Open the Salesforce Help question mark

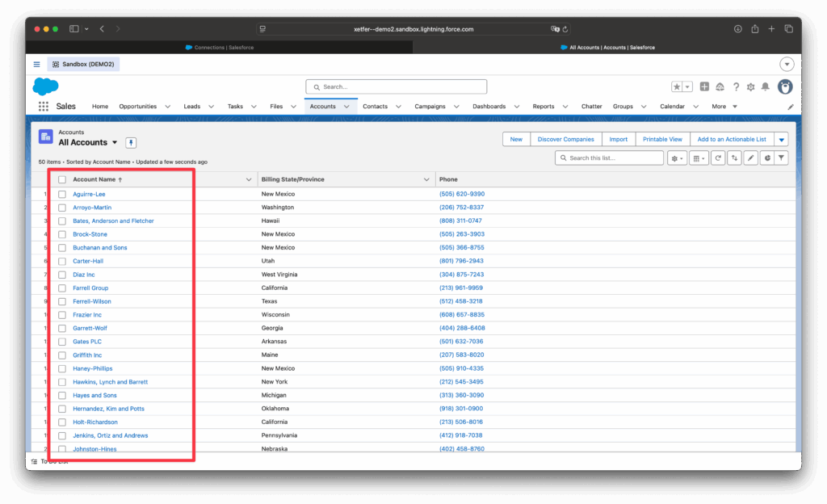click(736, 87)
